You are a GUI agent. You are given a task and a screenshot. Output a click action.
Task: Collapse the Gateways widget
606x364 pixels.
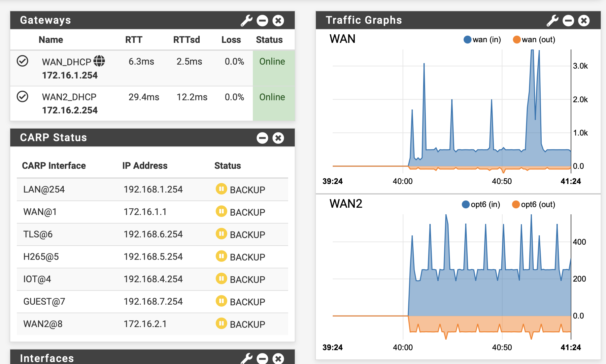tap(262, 20)
